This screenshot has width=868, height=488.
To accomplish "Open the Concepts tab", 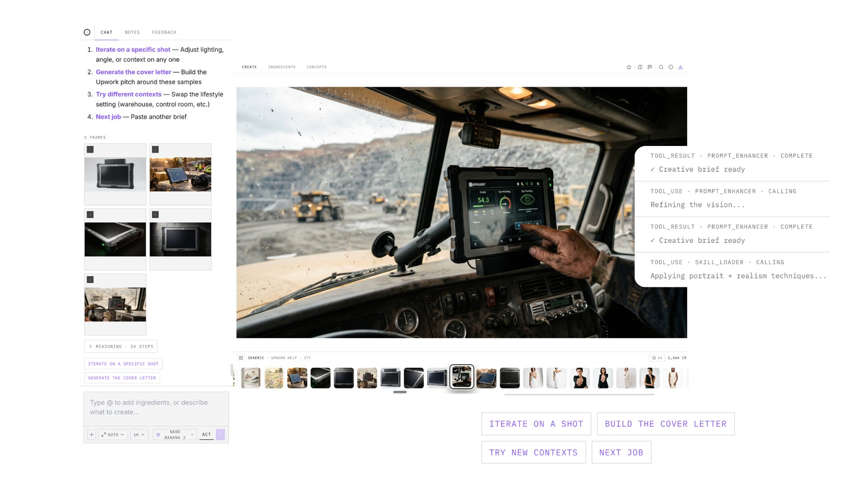I will [316, 67].
